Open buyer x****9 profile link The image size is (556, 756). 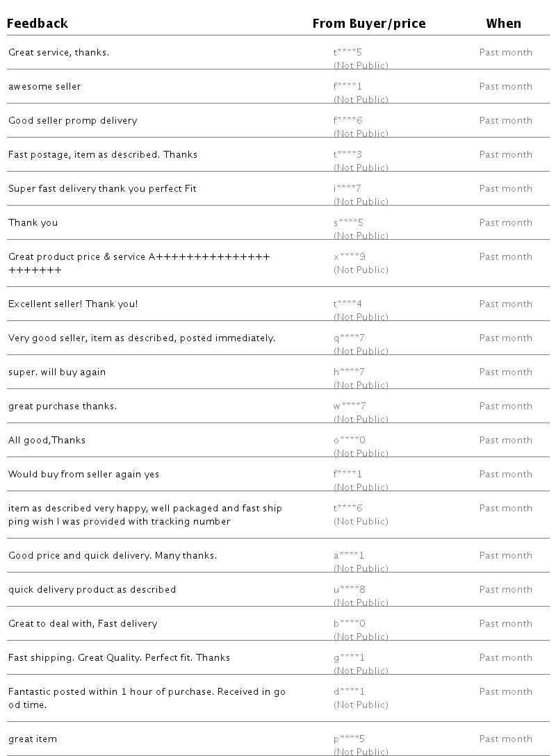point(349,256)
